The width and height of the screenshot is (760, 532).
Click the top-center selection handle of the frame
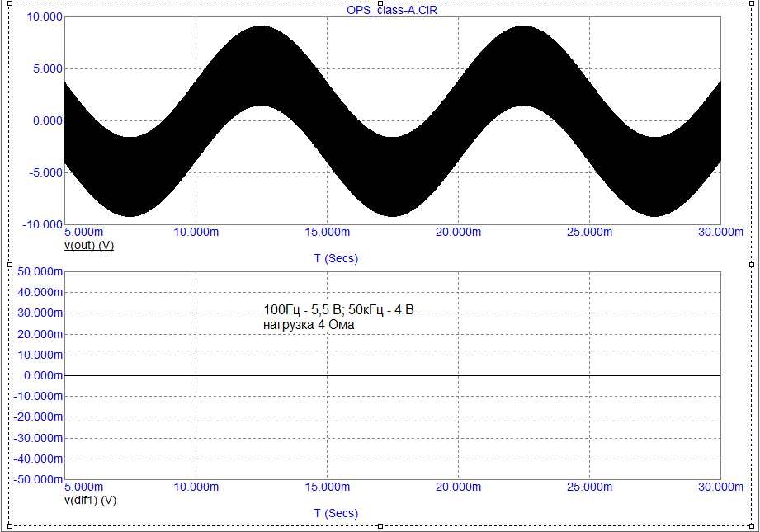pos(380,3)
